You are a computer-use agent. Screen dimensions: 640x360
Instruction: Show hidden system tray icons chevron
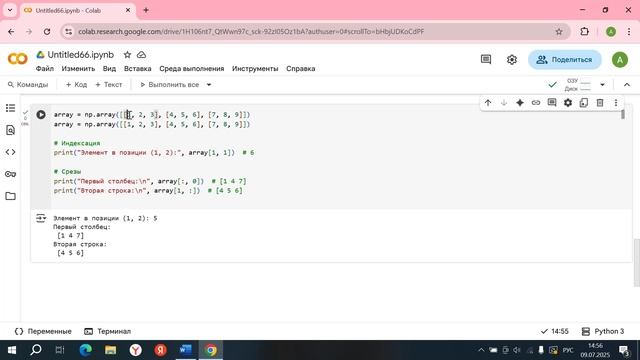click(481, 350)
